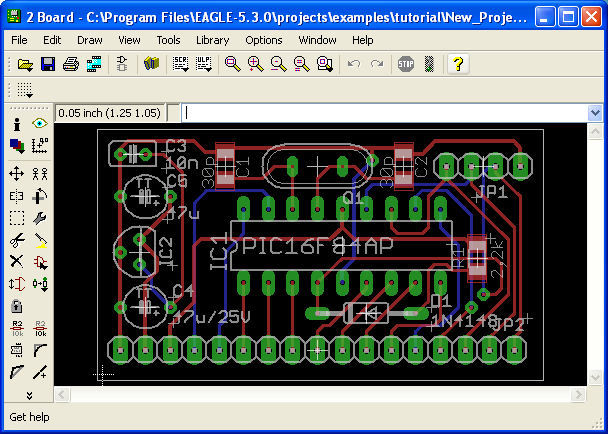Click the vertical scrollbar up arrow

(x=595, y=131)
